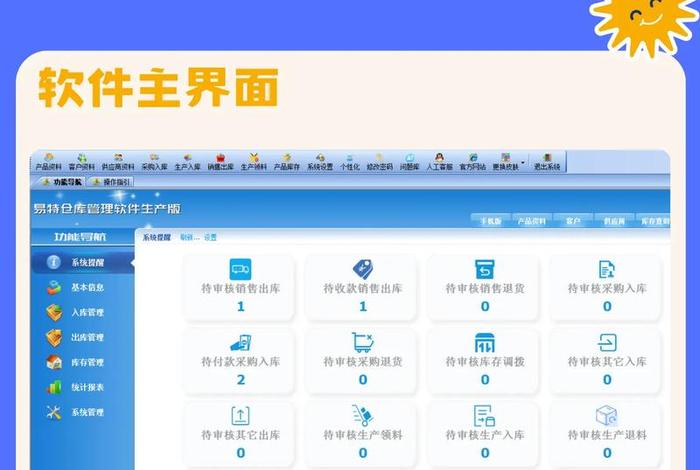Open the 库存查询 tab at the banner's right edge

[654, 220]
